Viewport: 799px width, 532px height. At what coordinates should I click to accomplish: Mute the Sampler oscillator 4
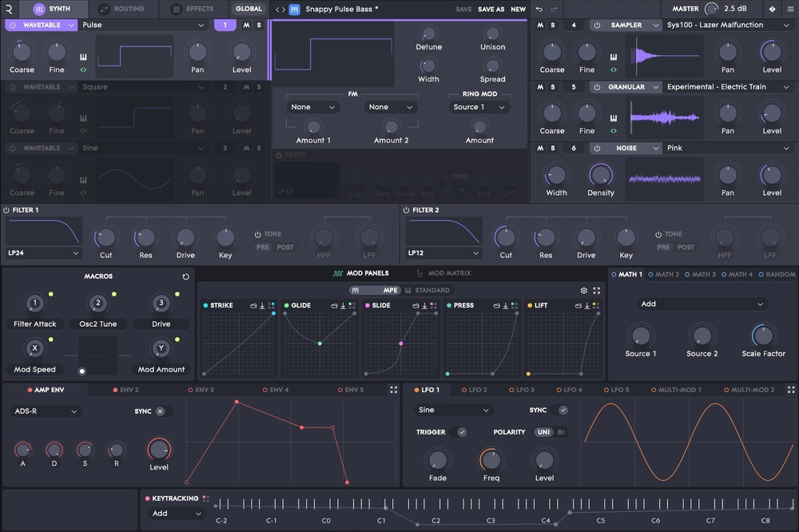[x=540, y=25]
